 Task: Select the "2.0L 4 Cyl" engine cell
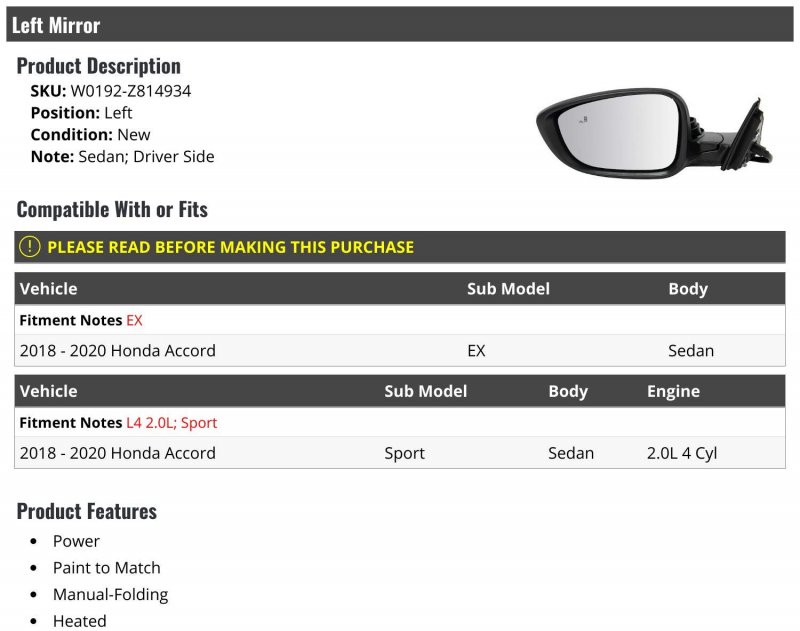click(x=682, y=453)
